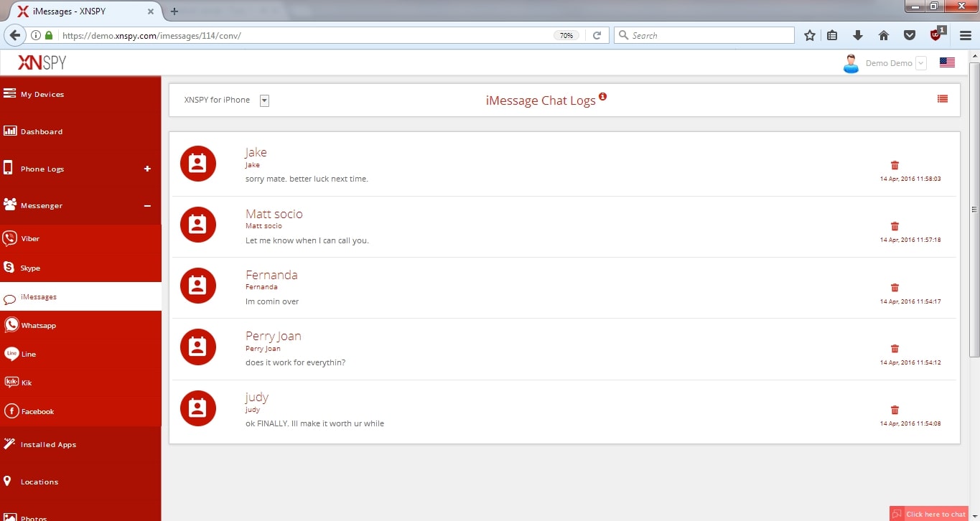Image resolution: width=980 pixels, height=521 pixels.
Task: Bookmark this page with star icon
Action: [x=810, y=35]
